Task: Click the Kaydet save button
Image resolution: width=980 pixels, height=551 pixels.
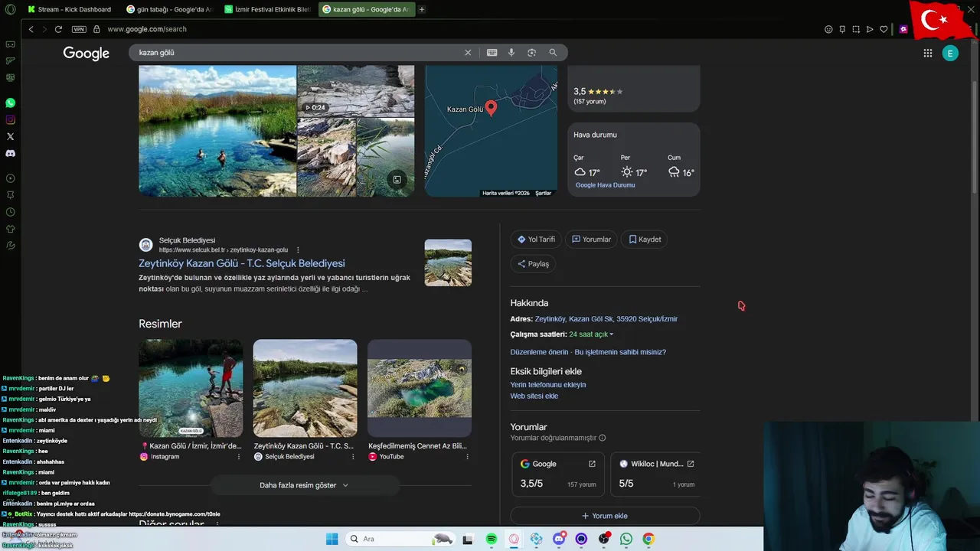Action: coord(645,240)
